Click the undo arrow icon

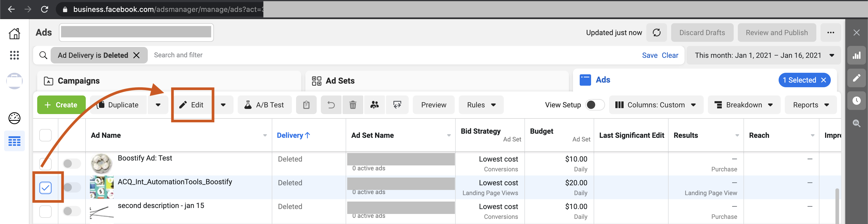pyautogui.click(x=331, y=105)
